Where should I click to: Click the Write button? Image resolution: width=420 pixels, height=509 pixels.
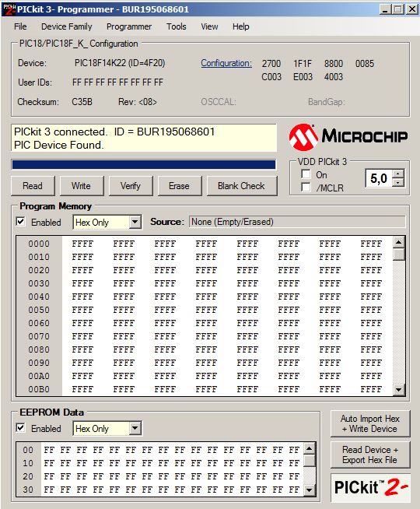[x=82, y=186]
